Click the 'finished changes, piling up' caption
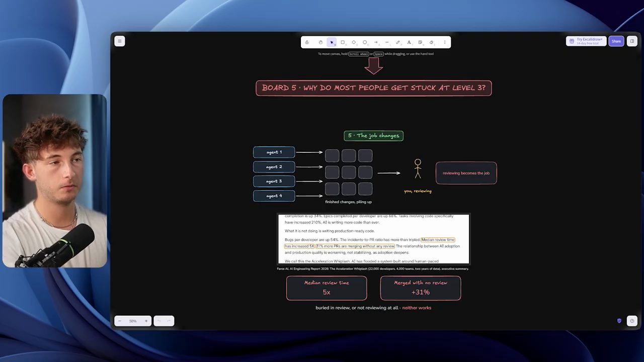The width and height of the screenshot is (644, 362). (348, 202)
